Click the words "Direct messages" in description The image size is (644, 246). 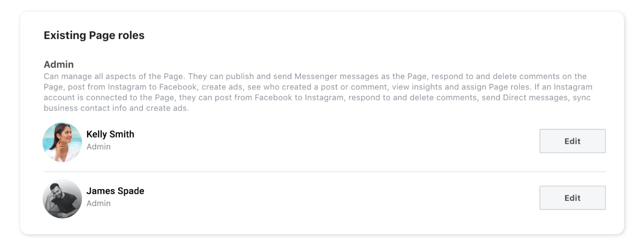pos(536,98)
